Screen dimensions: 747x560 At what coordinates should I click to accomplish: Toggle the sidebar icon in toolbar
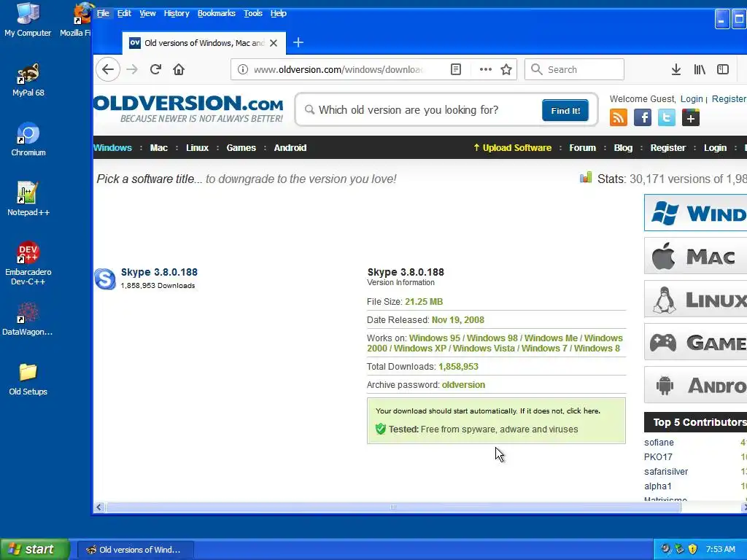click(723, 69)
